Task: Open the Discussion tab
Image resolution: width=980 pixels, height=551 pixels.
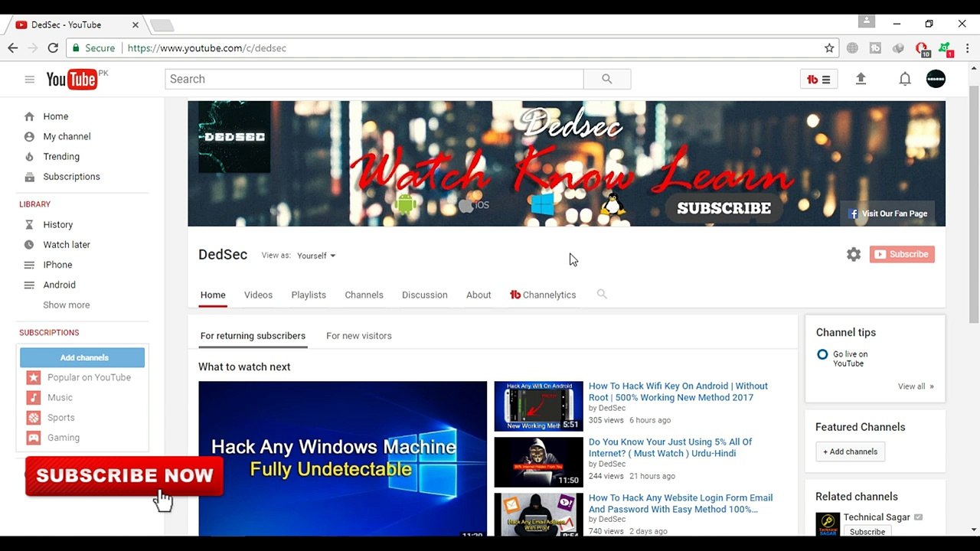Action: 425,295
